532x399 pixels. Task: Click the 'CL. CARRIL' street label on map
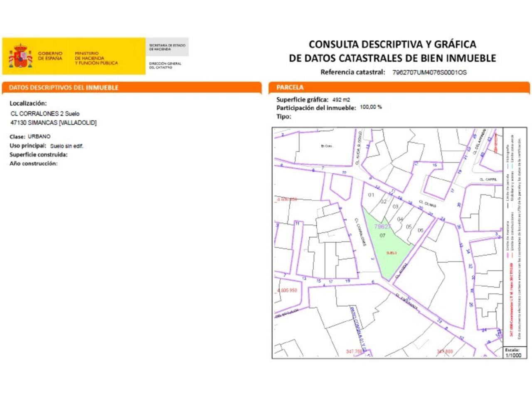(488, 179)
